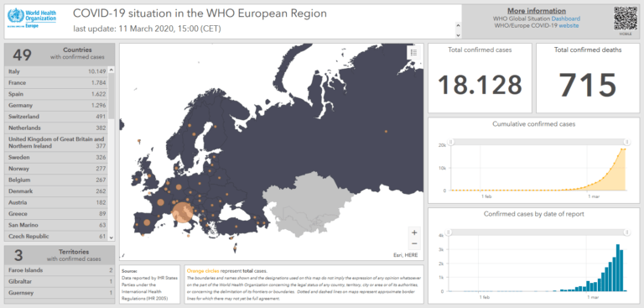Click the WHO Europe logo

[x=32, y=18]
